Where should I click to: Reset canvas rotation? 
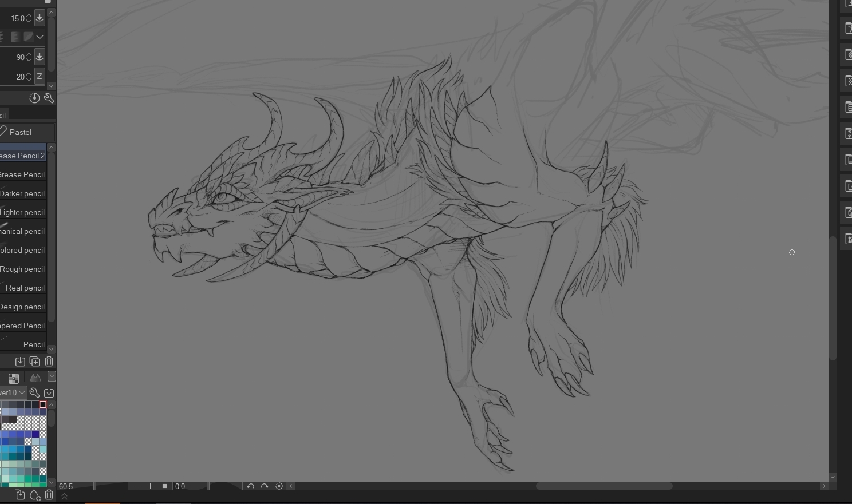tap(279, 486)
